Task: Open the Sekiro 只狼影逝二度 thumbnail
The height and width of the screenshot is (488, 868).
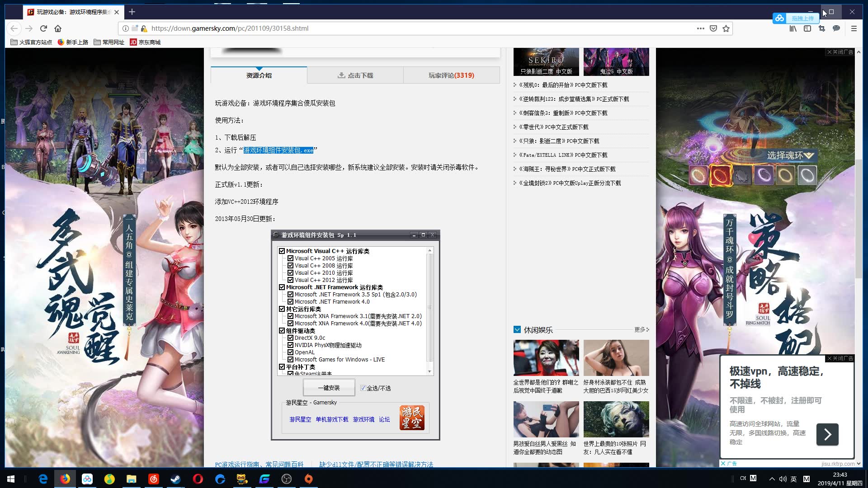Action: [546, 61]
